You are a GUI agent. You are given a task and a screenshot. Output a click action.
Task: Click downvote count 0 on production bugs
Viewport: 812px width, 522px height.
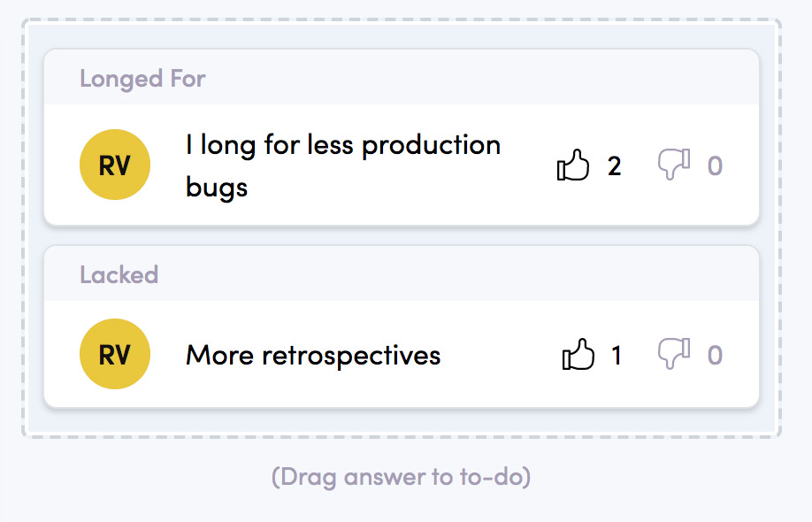click(x=716, y=166)
